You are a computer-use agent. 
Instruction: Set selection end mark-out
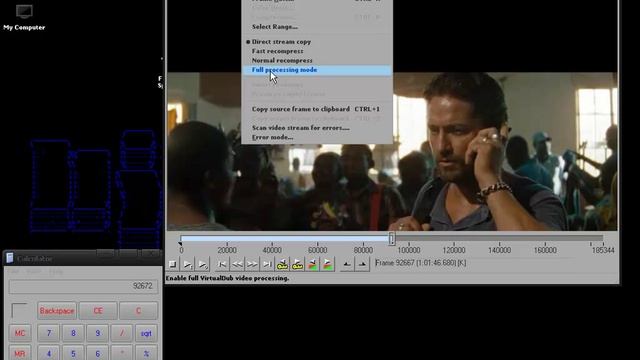pos(362,264)
